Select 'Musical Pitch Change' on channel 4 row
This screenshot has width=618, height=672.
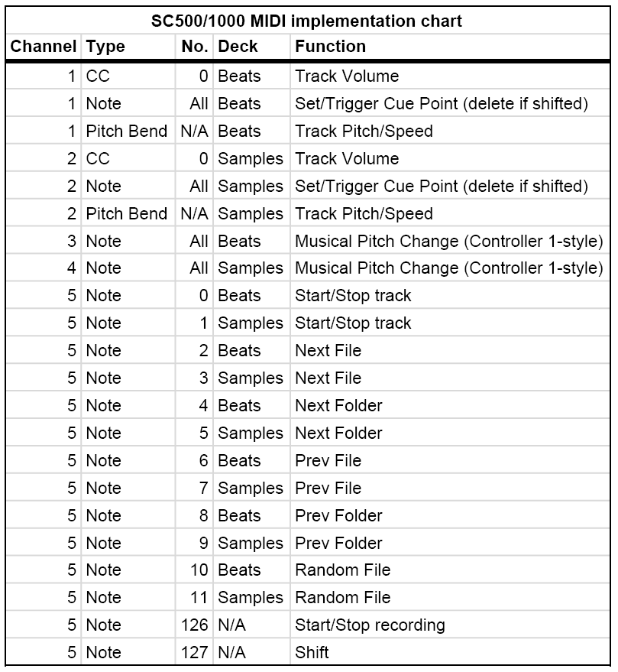click(377, 268)
